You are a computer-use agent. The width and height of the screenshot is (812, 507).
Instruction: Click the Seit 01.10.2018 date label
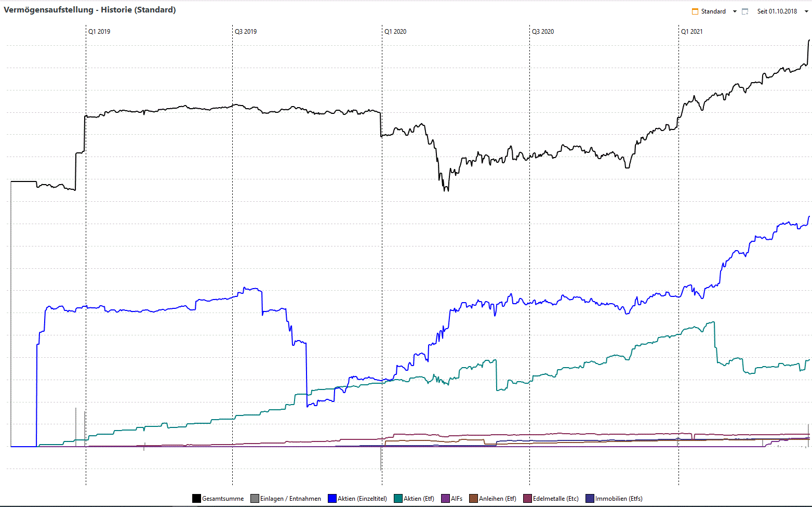coord(777,11)
